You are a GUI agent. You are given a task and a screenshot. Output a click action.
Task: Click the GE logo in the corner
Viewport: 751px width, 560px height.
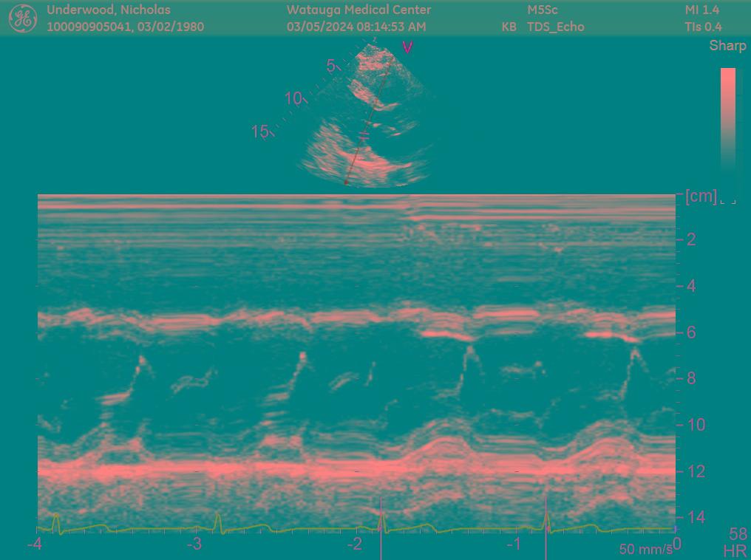coord(22,18)
